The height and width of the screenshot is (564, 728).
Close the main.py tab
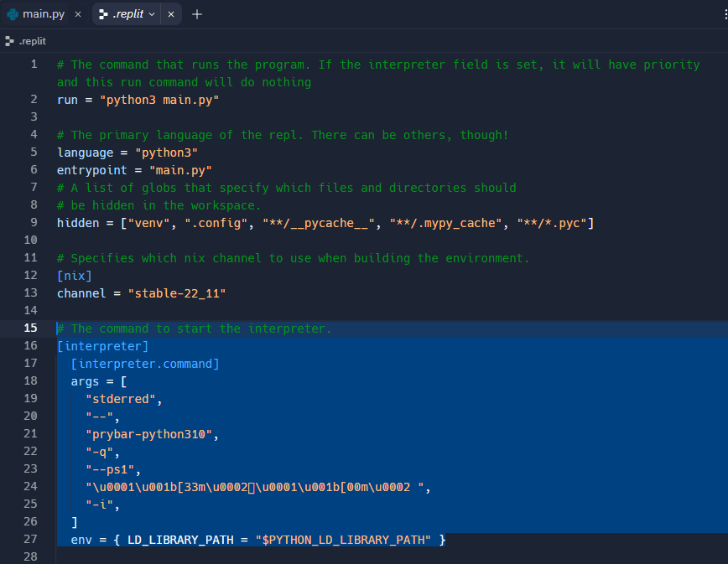pos(78,14)
